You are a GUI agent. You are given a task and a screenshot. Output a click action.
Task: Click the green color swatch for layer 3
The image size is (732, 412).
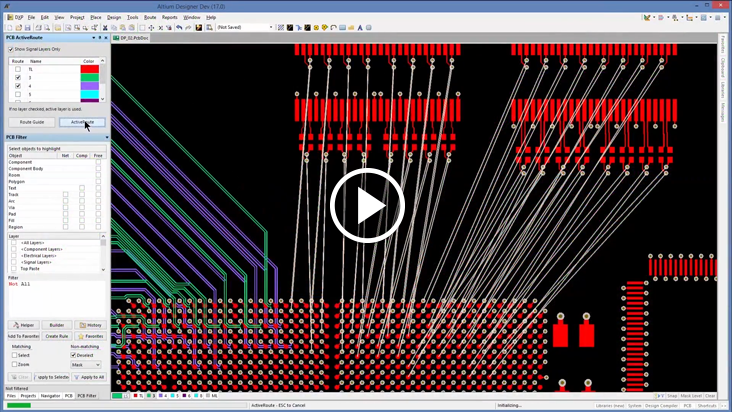tap(89, 78)
